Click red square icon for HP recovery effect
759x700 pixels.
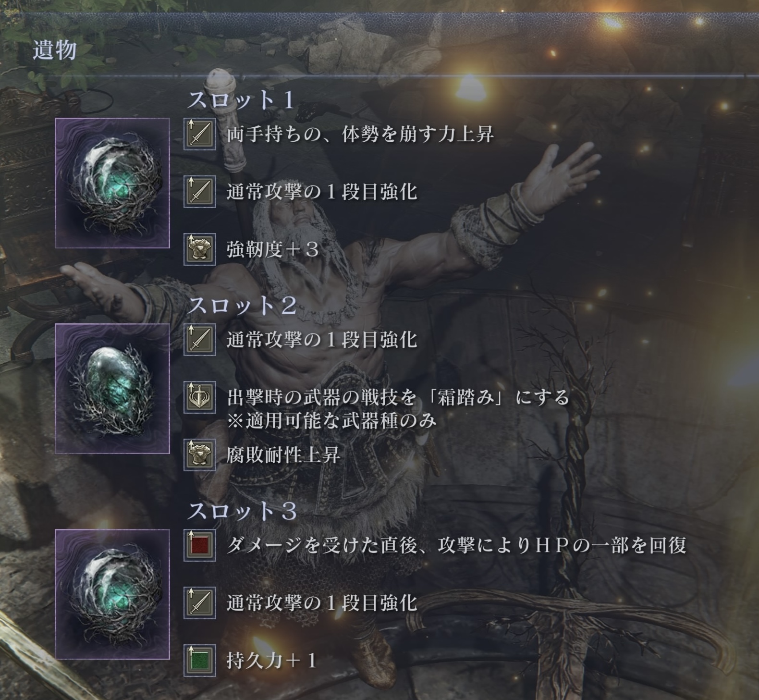tap(199, 545)
